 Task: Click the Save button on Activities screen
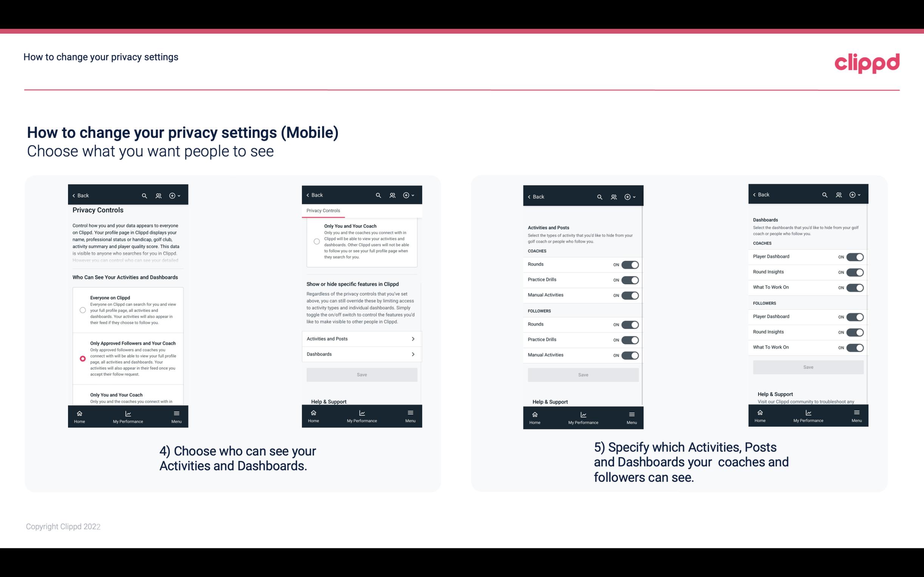[582, 374]
